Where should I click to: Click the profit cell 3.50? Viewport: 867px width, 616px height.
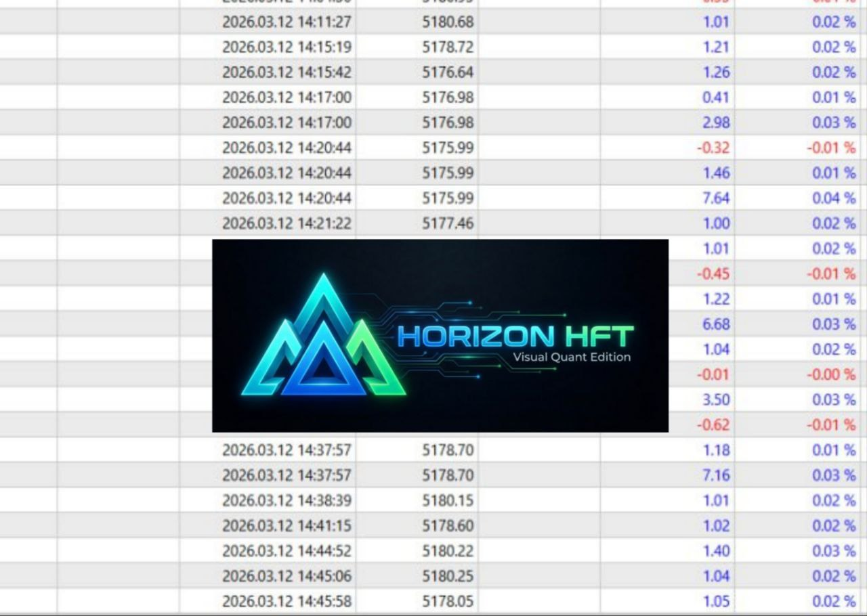coord(716,399)
